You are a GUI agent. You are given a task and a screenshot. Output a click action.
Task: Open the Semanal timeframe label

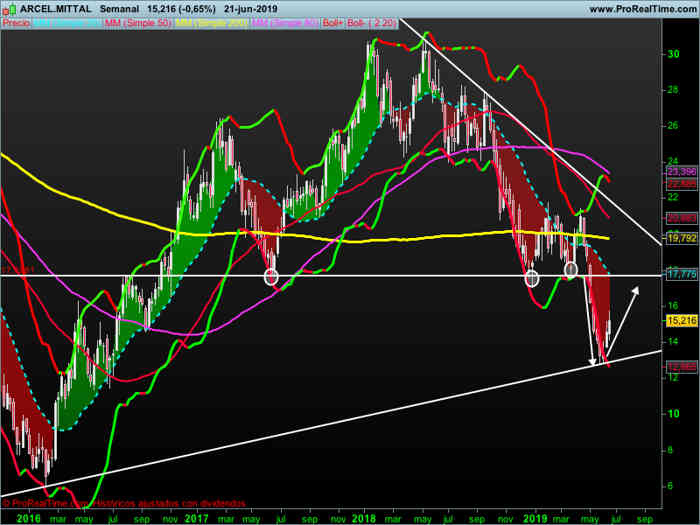pyautogui.click(x=119, y=9)
